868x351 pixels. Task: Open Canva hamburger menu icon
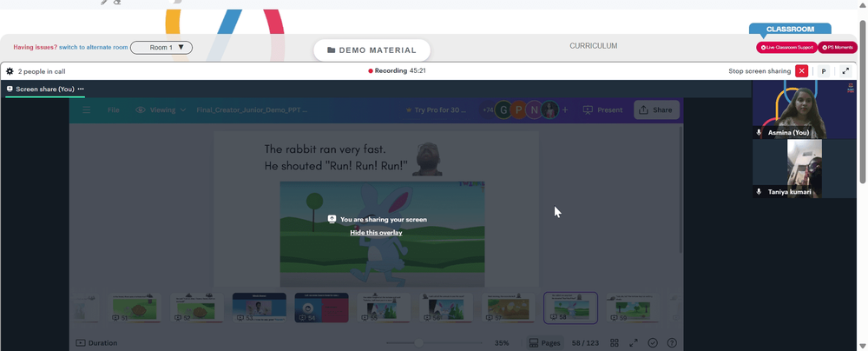click(x=86, y=109)
